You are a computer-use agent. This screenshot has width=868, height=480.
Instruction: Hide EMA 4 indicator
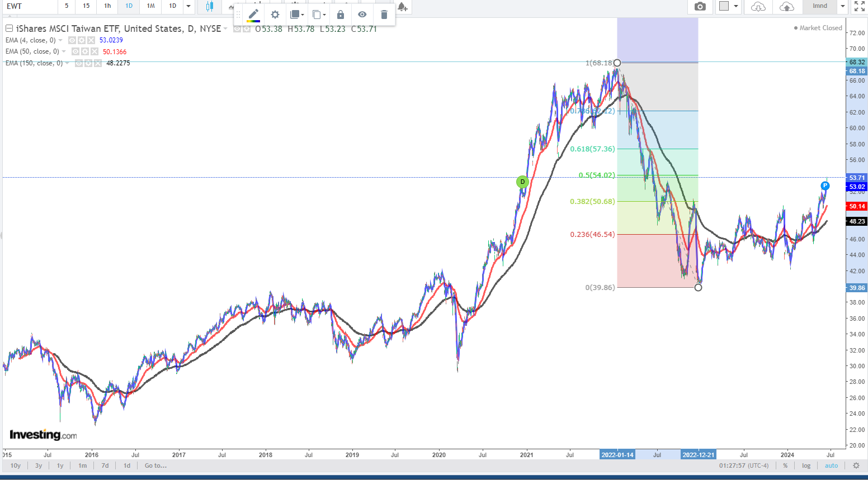coord(72,40)
